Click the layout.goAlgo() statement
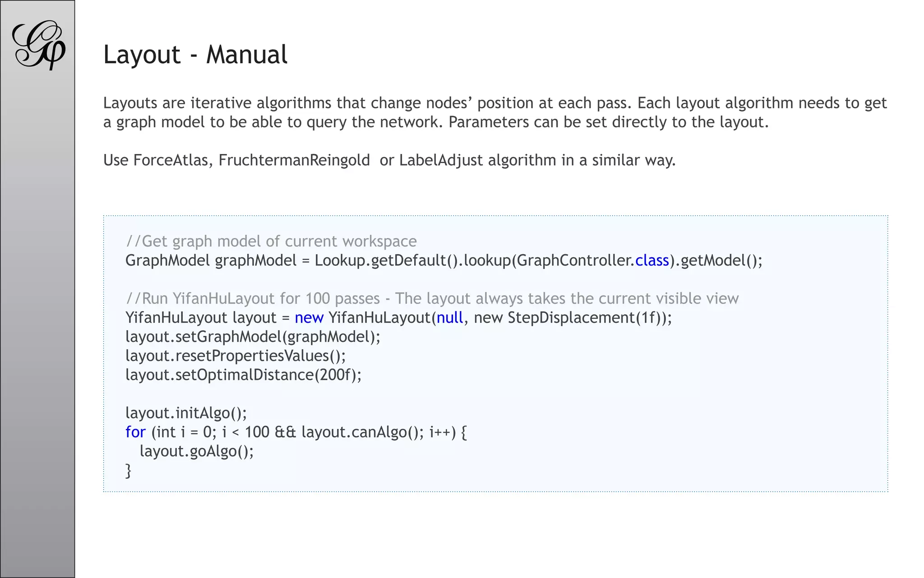 pyautogui.click(x=197, y=451)
